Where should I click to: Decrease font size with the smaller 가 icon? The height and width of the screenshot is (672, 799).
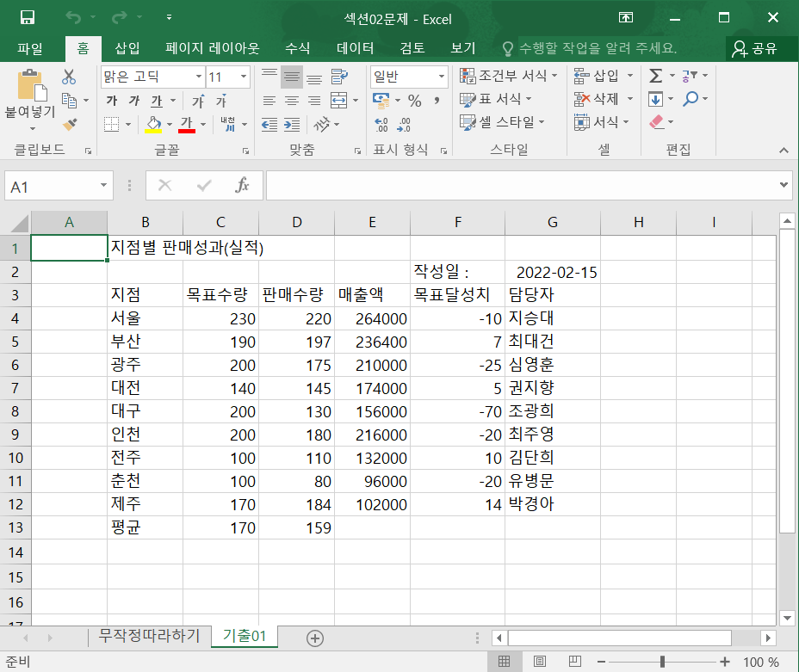point(221,101)
